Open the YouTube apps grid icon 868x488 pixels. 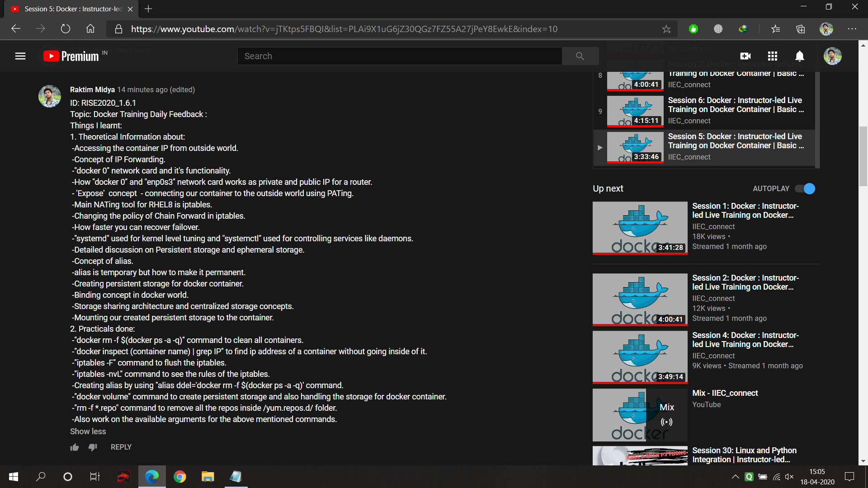coord(773,56)
